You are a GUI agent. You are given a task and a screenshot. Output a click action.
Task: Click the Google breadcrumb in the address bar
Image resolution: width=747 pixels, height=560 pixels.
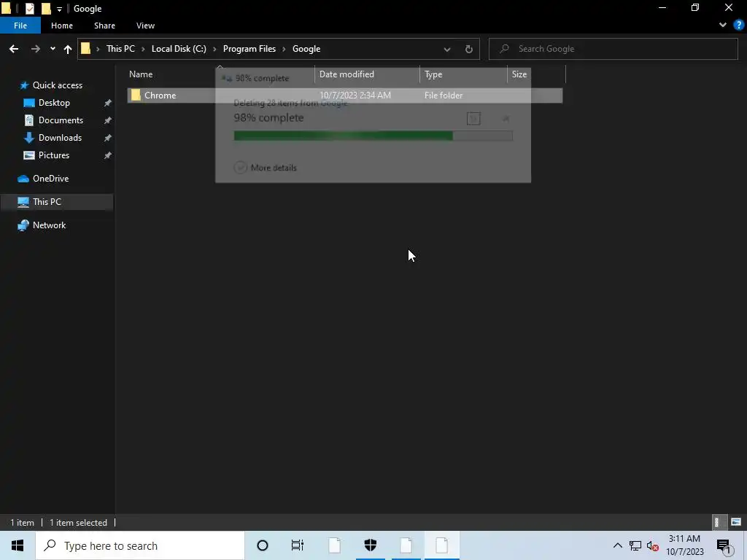click(x=306, y=49)
